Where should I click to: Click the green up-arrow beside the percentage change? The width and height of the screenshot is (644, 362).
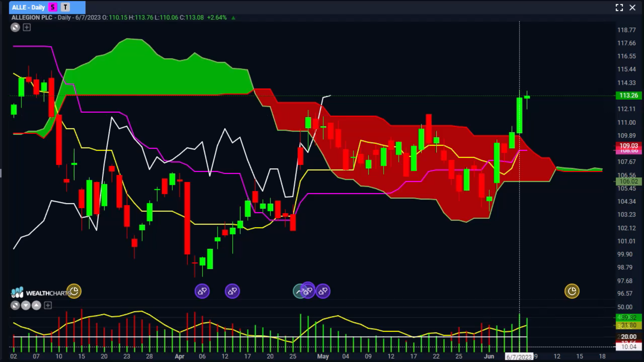tap(233, 18)
